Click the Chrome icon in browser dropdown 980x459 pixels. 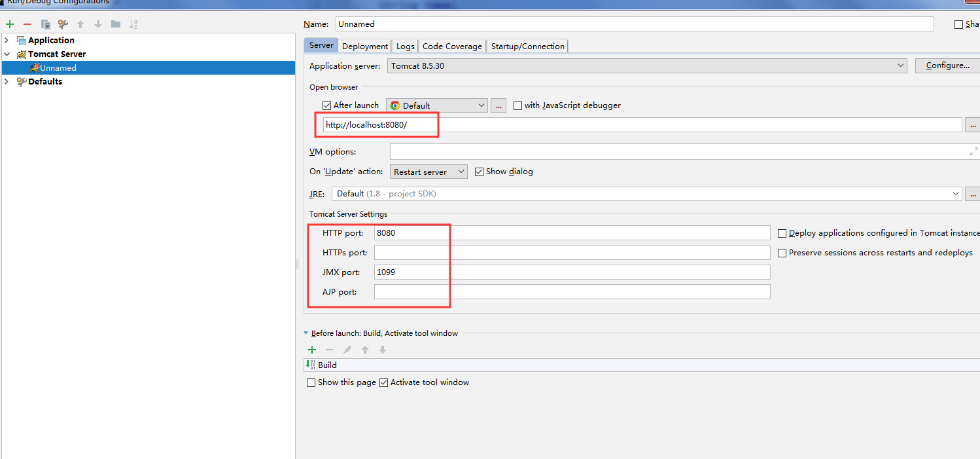pyautogui.click(x=395, y=105)
